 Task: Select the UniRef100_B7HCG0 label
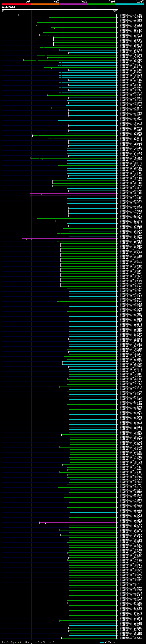[x=131, y=306]
